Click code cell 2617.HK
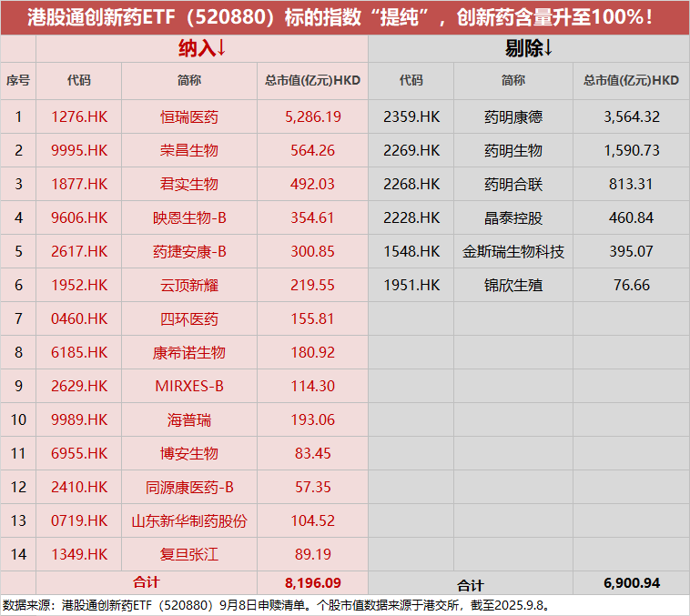The height and width of the screenshot is (616, 690). pyautogui.click(x=79, y=251)
